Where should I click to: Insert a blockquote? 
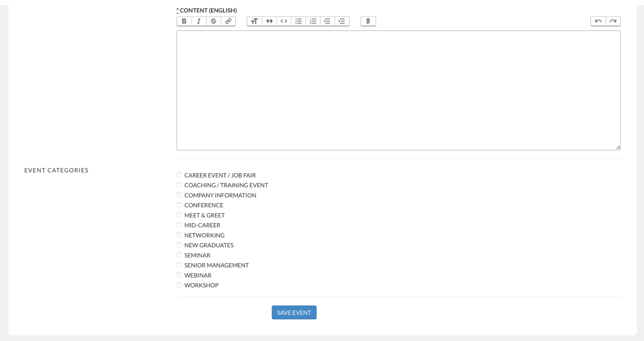point(269,21)
